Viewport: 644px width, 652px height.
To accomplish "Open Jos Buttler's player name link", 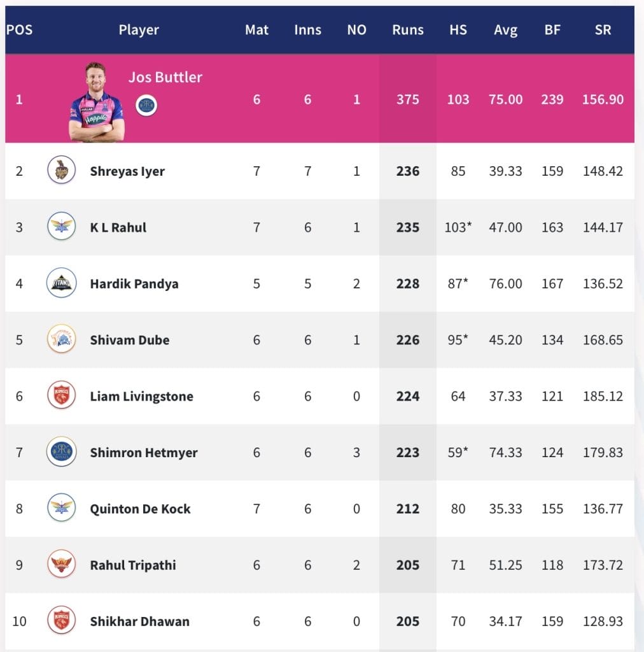I will click(x=165, y=78).
